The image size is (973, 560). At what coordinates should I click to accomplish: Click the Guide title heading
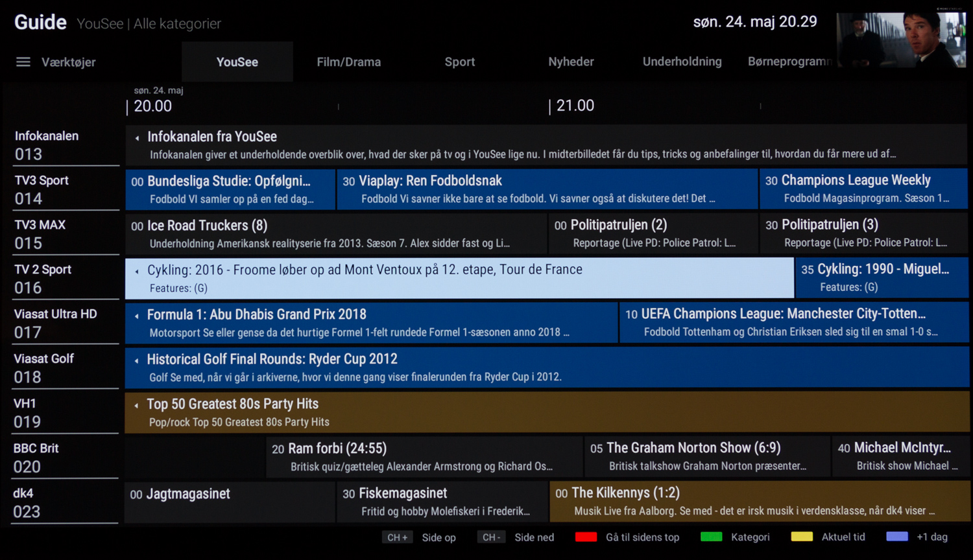[40, 23]
